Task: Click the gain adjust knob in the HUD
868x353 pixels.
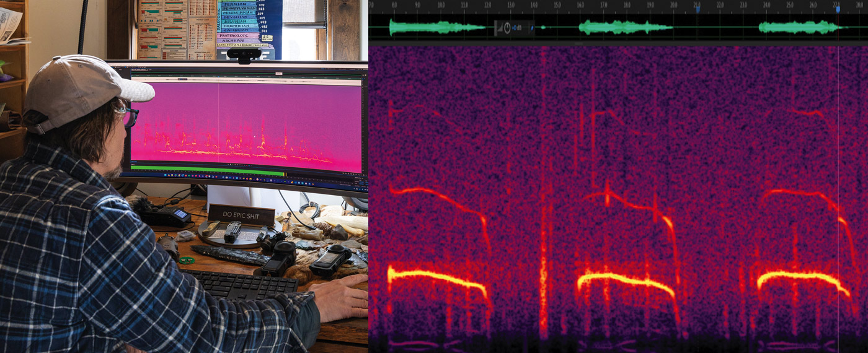Action: coord(507,28)
